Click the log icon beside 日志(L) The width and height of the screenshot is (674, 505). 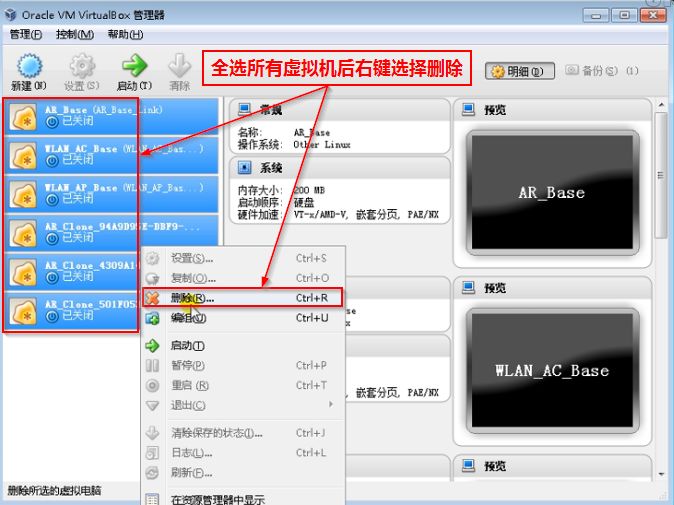click(x=153, y=453)
